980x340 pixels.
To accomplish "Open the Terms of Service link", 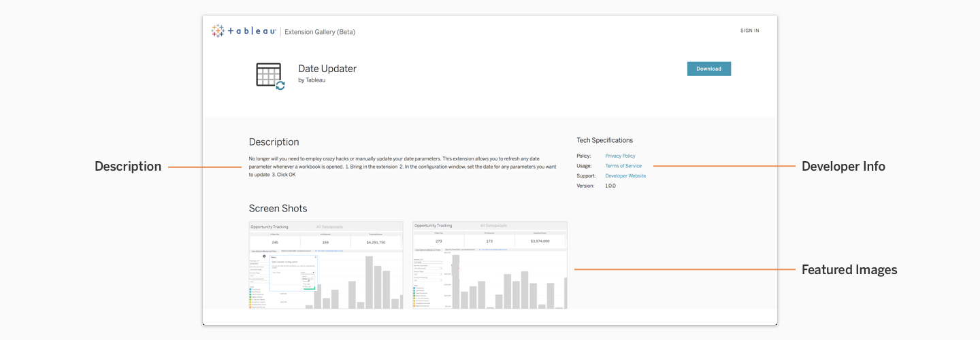I will pyautogui.click(x=623, y=166).
